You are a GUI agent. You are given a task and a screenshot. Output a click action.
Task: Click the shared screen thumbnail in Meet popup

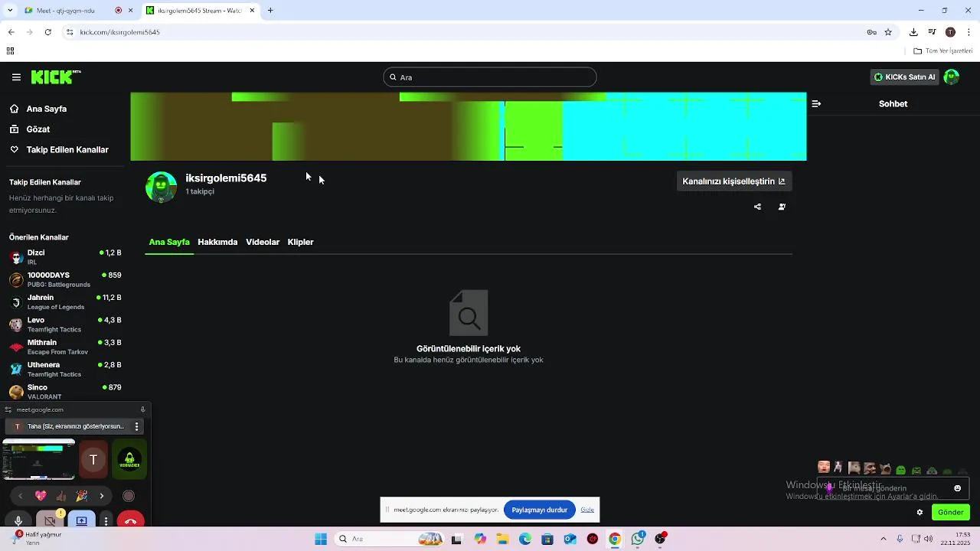38,459
